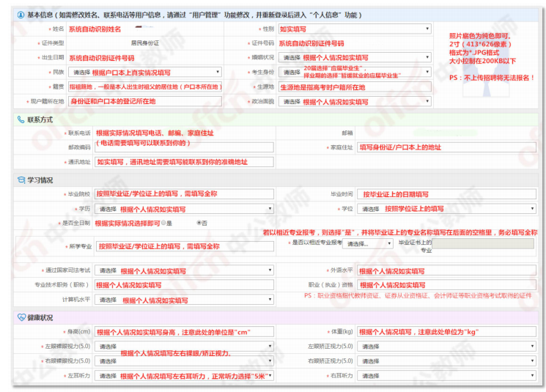Click the 邮政编码 input field

pos(184,147)
